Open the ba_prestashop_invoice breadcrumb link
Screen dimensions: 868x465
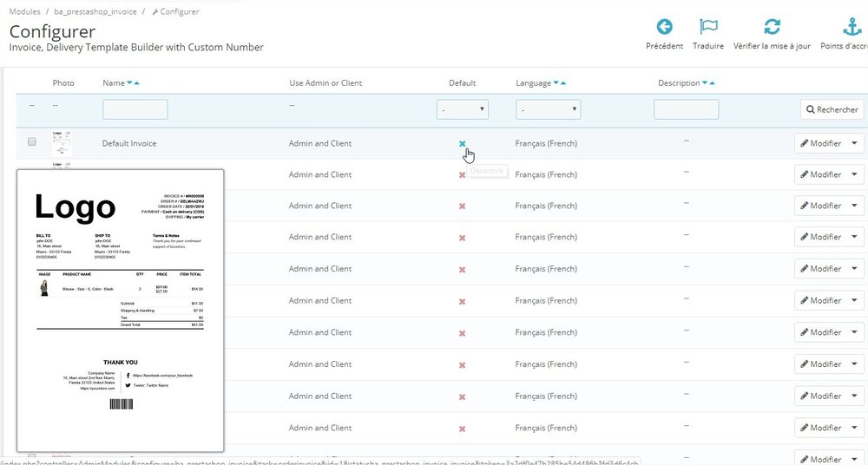pyautogui.click(x=95, y=11)
